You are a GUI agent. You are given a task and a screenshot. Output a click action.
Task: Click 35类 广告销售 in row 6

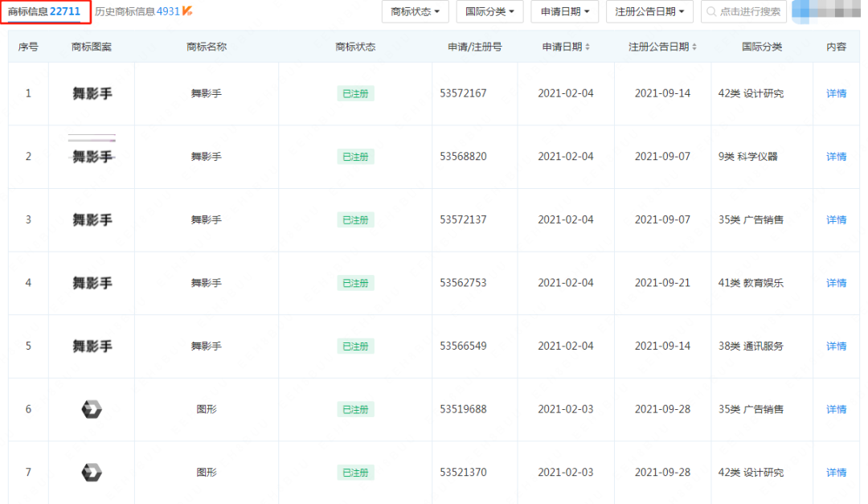[751, 409]
